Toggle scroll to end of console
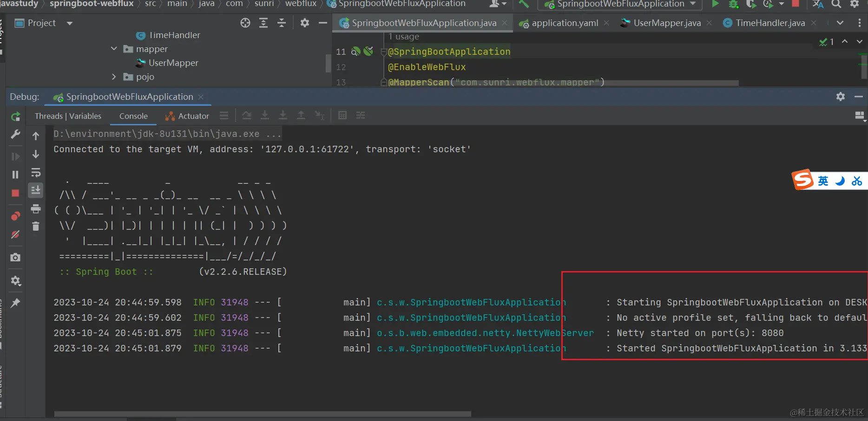This screenshot has height=421, width=868. click(x=36, y=190)
